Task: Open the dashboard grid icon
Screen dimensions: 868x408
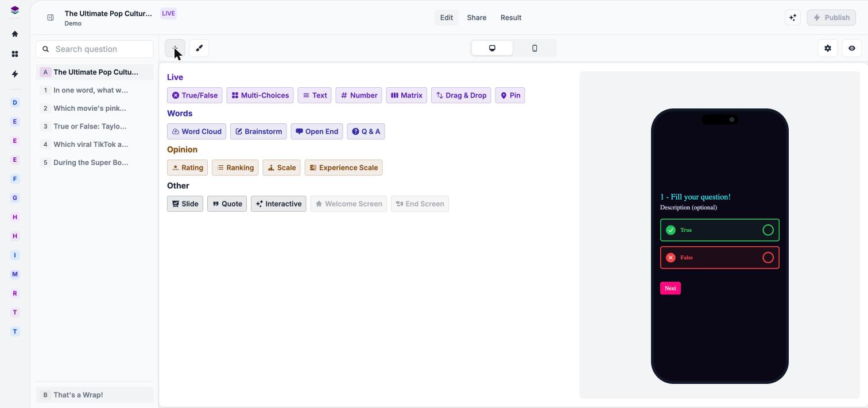Action: pyautogui.click(x=15, y=54)
